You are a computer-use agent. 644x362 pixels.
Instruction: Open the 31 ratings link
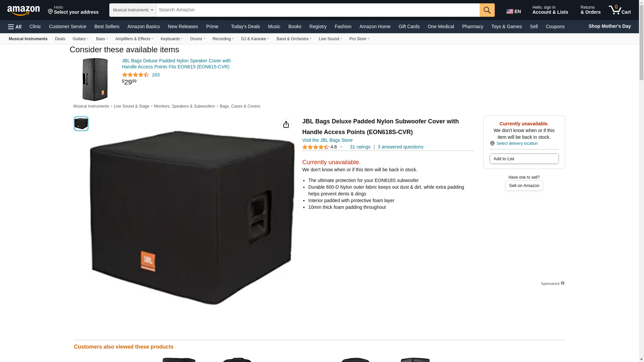(x=360, y=147)
